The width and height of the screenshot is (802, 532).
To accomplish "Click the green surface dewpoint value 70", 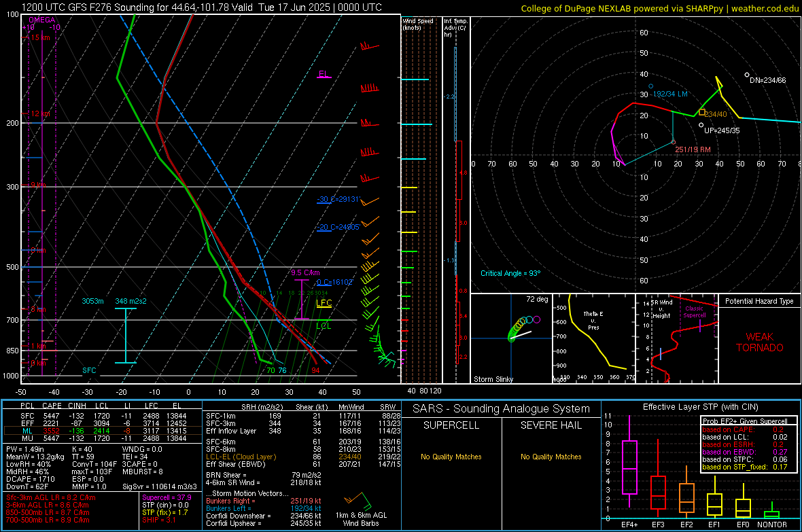I will click(x=271, y=370).
